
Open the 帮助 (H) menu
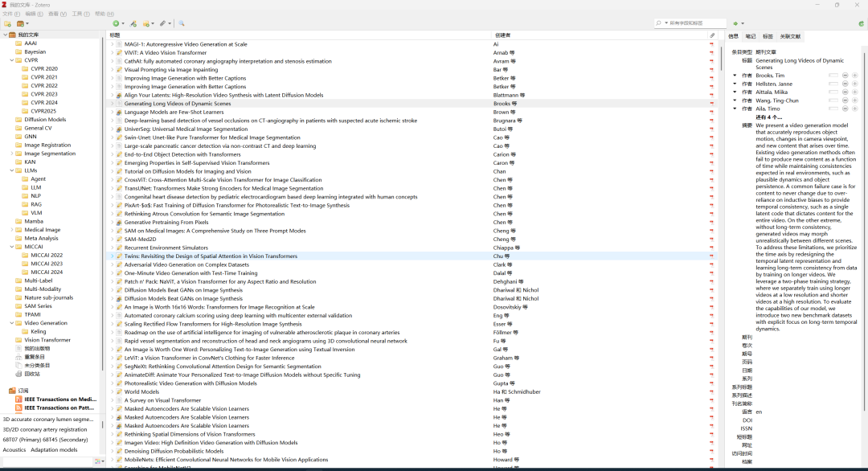[x=104, y=14]
